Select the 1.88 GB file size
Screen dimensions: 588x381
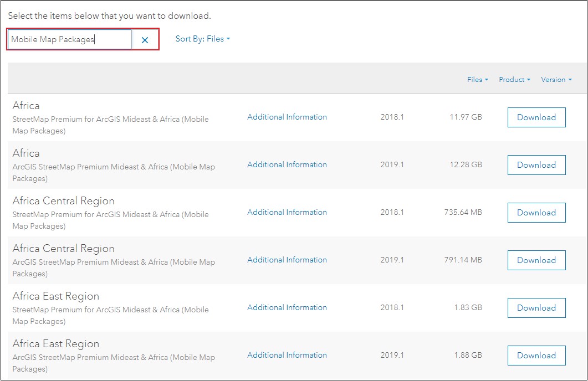click(x=468, y=355)
